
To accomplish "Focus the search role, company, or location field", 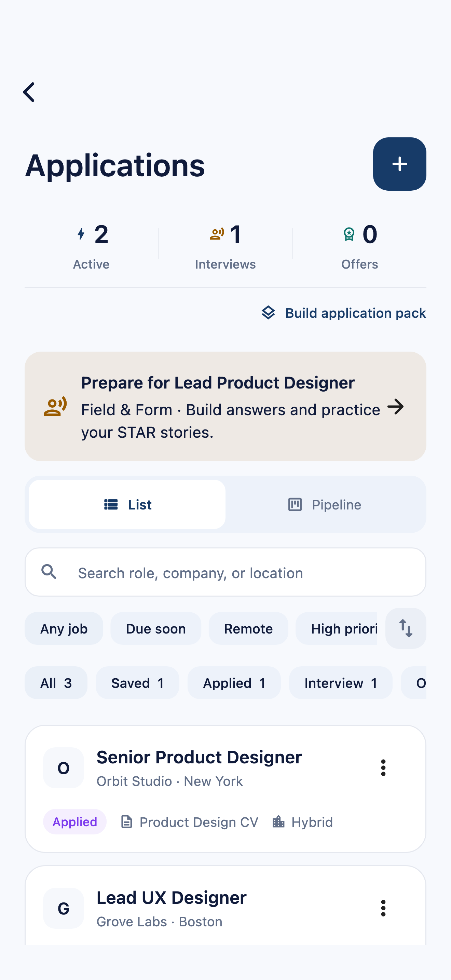I will [225, 572].
